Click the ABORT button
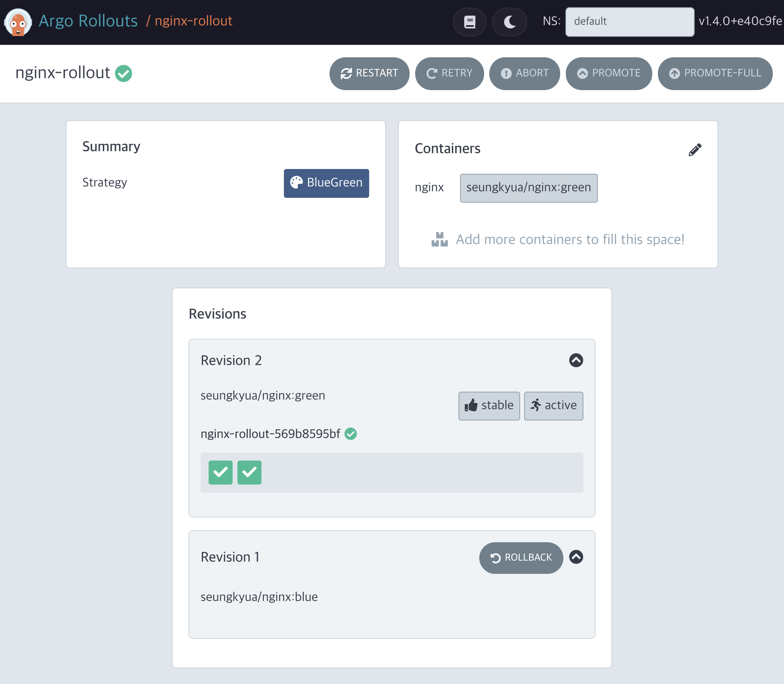The image size is (784, 684). coord(524,73)
